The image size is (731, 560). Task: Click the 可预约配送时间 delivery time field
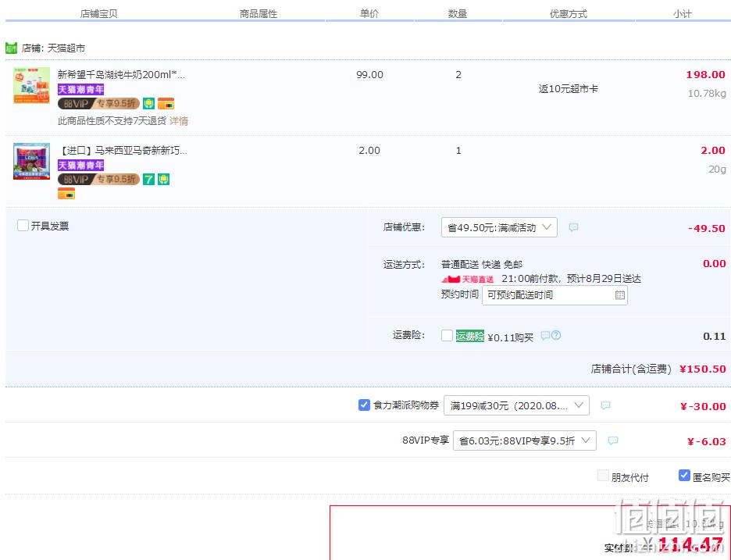click(554, 295)
